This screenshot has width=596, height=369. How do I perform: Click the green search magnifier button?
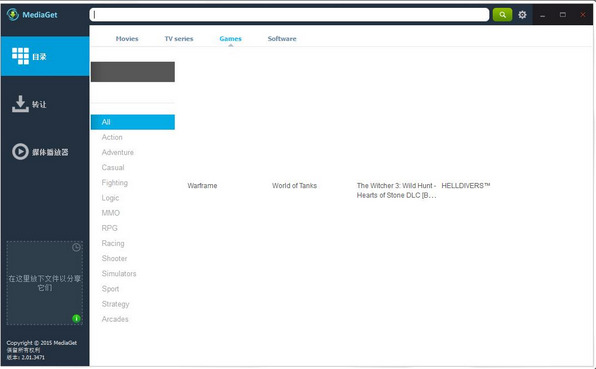502,15
